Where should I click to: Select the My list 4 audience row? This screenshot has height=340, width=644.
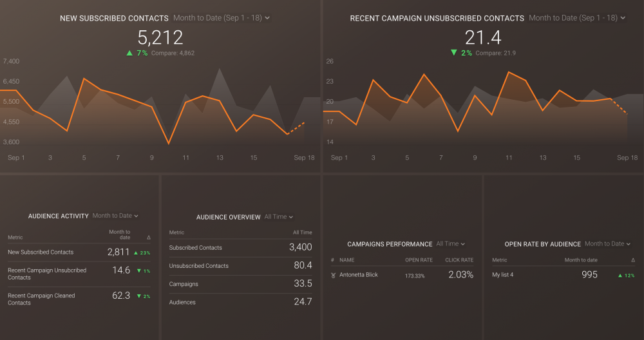coord(503,275)
